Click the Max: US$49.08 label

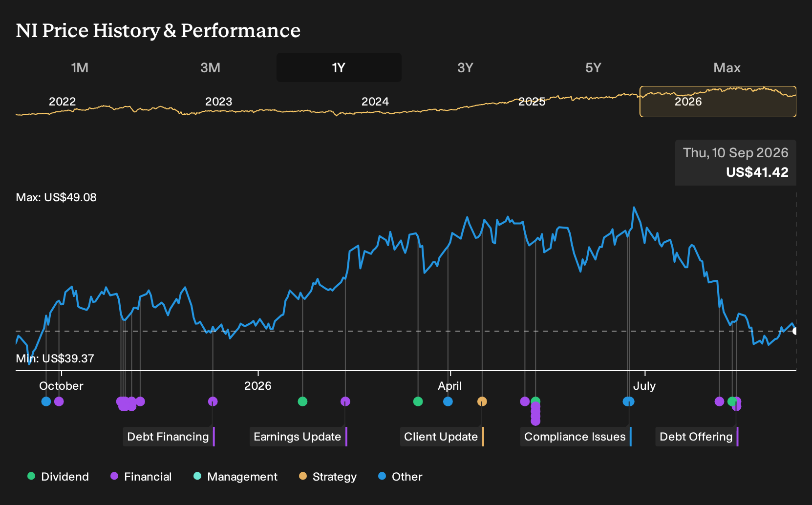[x=56, y=197]
